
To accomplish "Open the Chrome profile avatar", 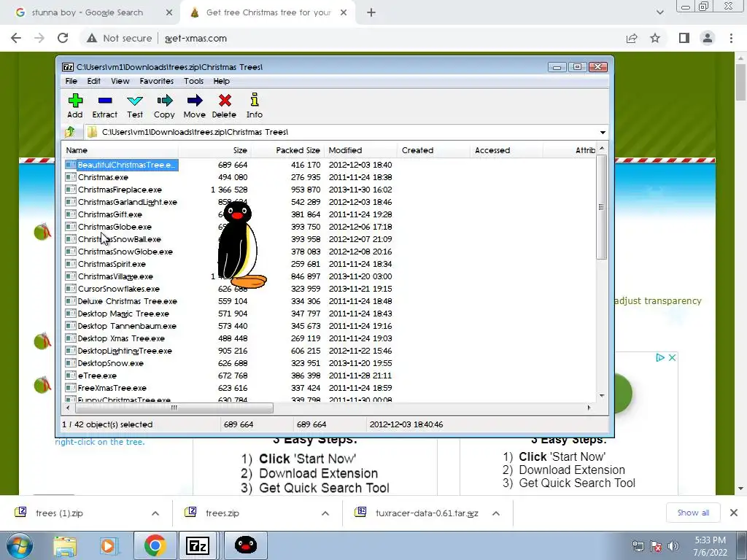I will (x=708, y=38).
